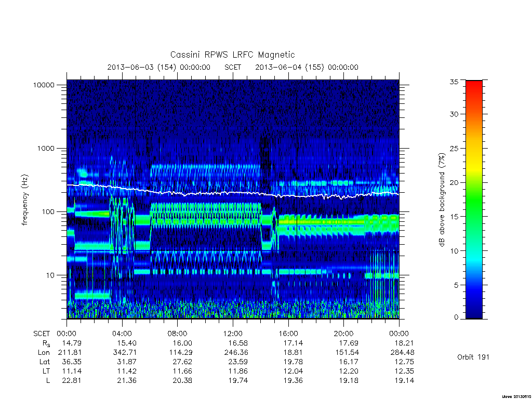Click the red top of the colorbar

point(474,86)
